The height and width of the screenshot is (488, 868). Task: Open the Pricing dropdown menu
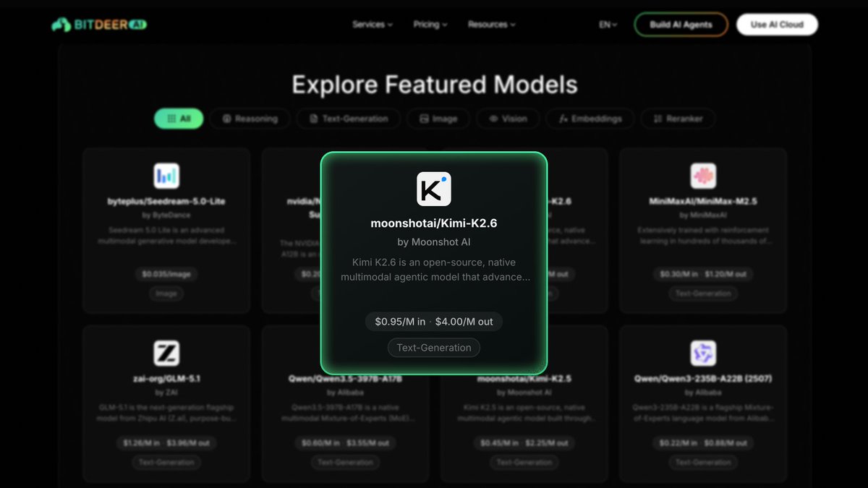pos(430,25)
